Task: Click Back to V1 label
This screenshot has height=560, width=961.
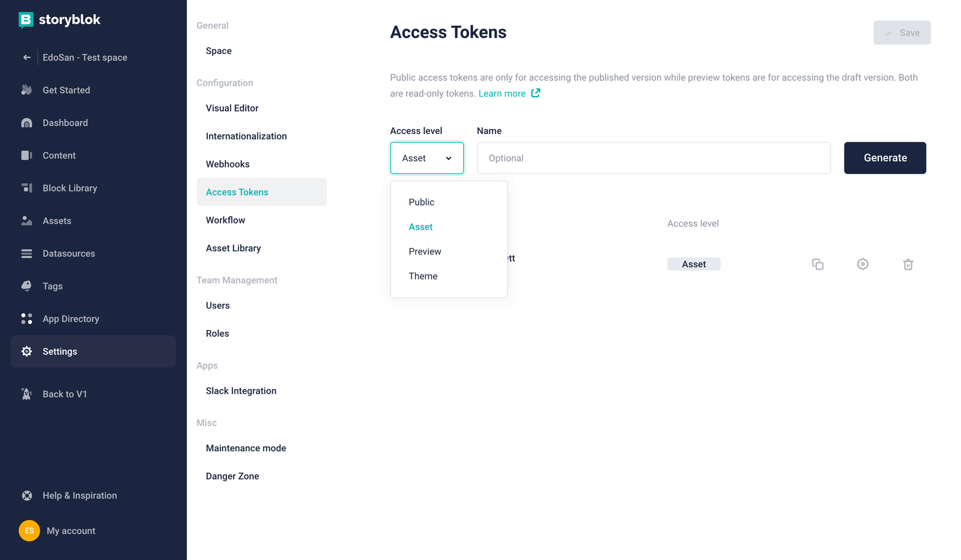Action: tap(65, 394)
